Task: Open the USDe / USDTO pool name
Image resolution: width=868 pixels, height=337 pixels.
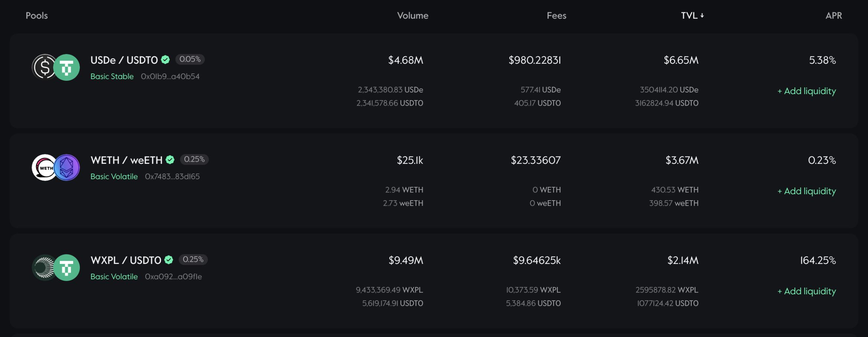Action: 124,60
